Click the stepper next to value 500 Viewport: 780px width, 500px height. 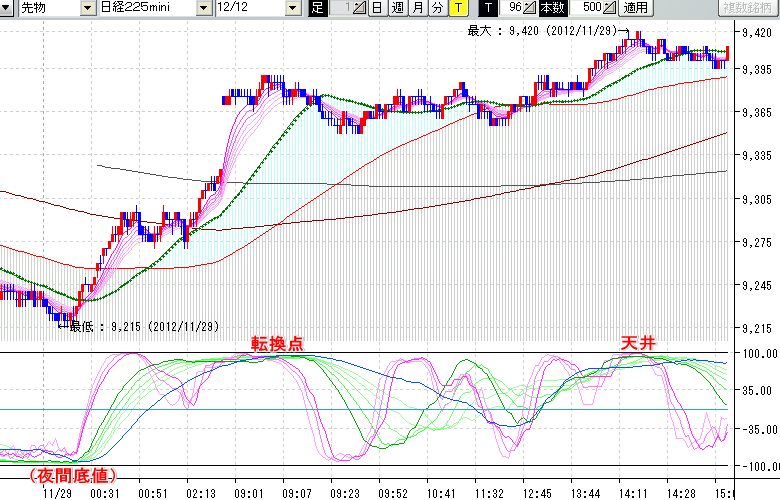(610, 8)
